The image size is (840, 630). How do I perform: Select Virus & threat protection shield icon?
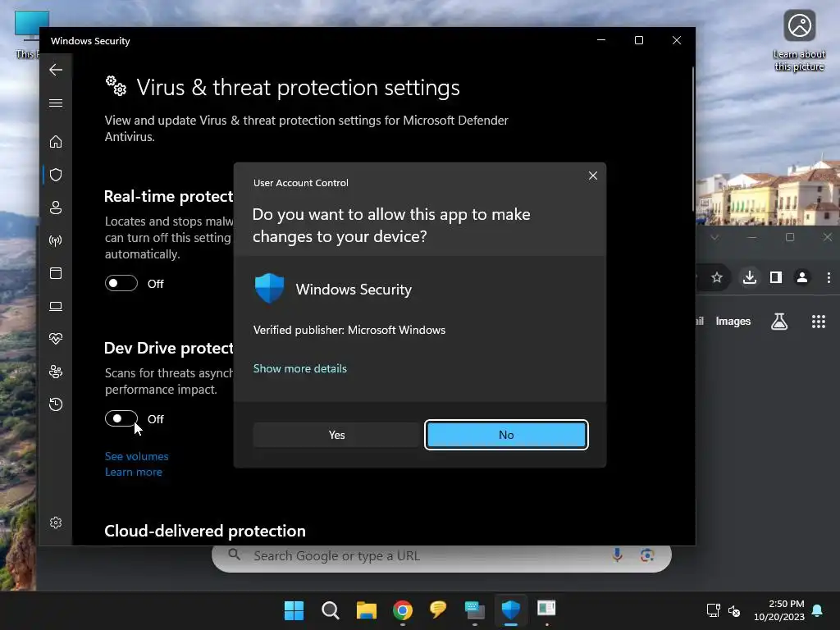pos(56,175)
